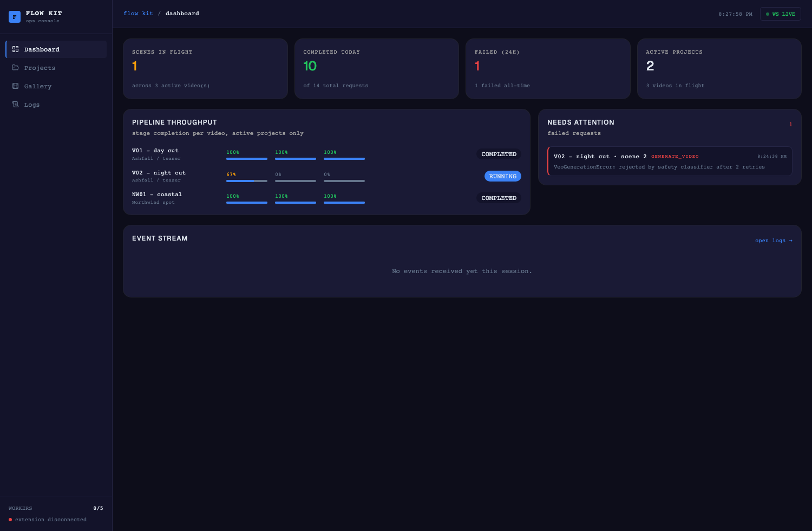Click the COMPLETED badge for V01 – day cut
This screenshot has width=812, height=531.
499,154
